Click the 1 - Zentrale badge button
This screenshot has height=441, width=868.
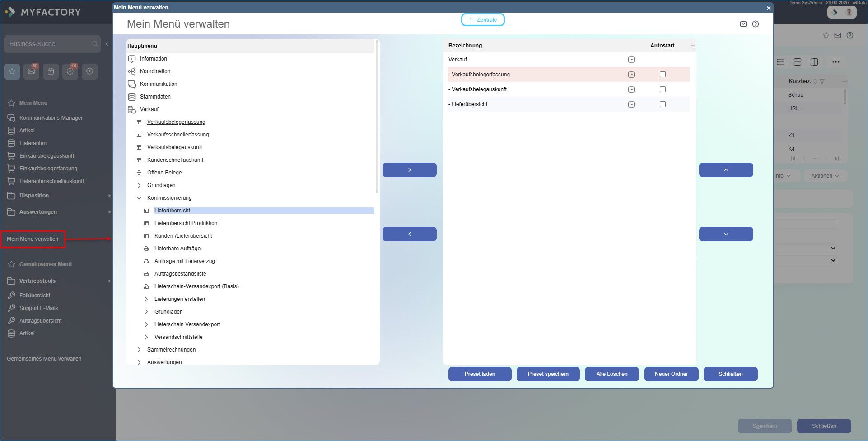pos(483,20)
